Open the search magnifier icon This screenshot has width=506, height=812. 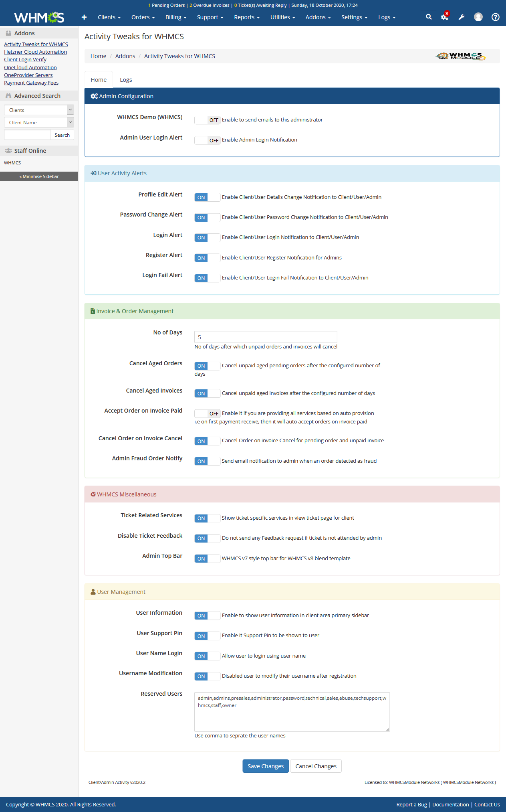pyautogui.click(x=429, y=17)
